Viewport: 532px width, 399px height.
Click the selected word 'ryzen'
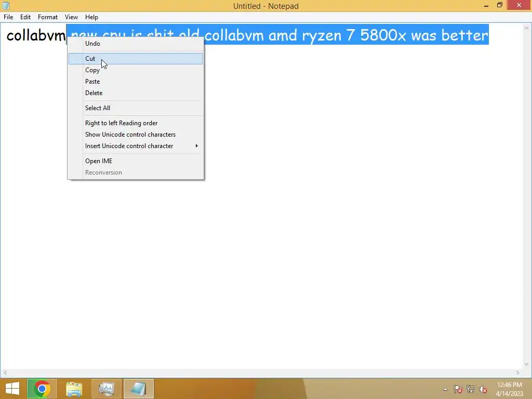click(322, 36)
